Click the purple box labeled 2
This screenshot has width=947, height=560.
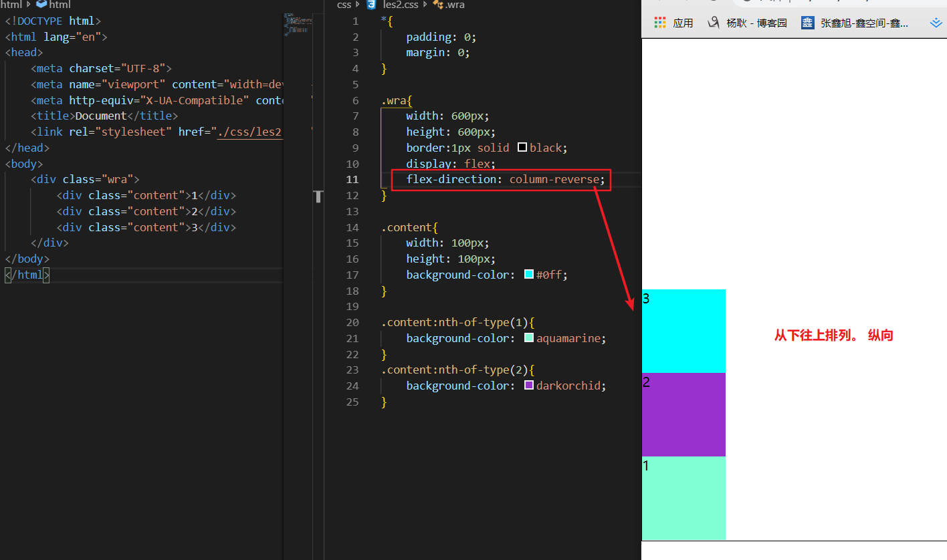point(683,414)
